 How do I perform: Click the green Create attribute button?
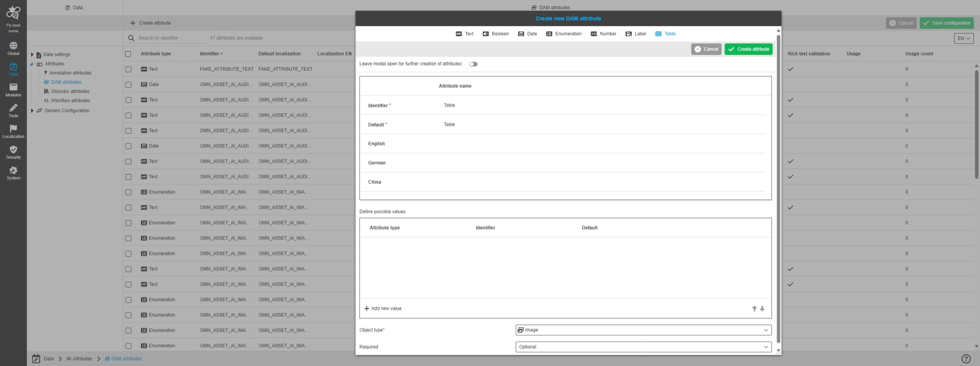point(748,49)
